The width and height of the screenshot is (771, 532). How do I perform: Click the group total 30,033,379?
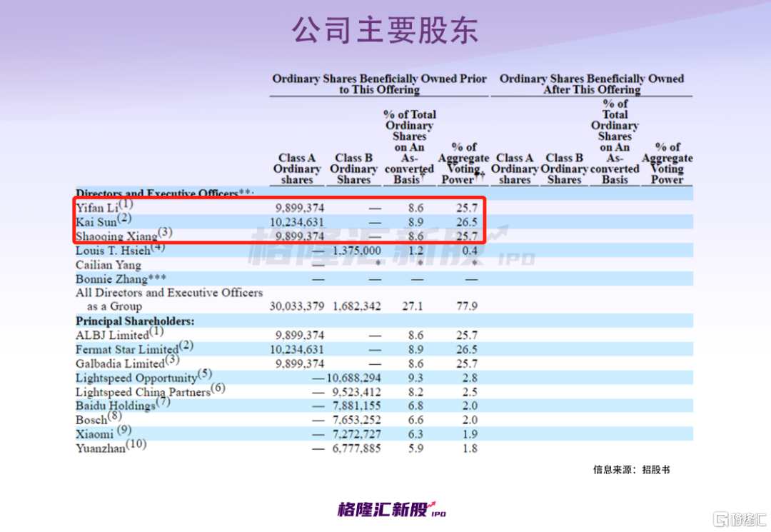coord(297,306)
